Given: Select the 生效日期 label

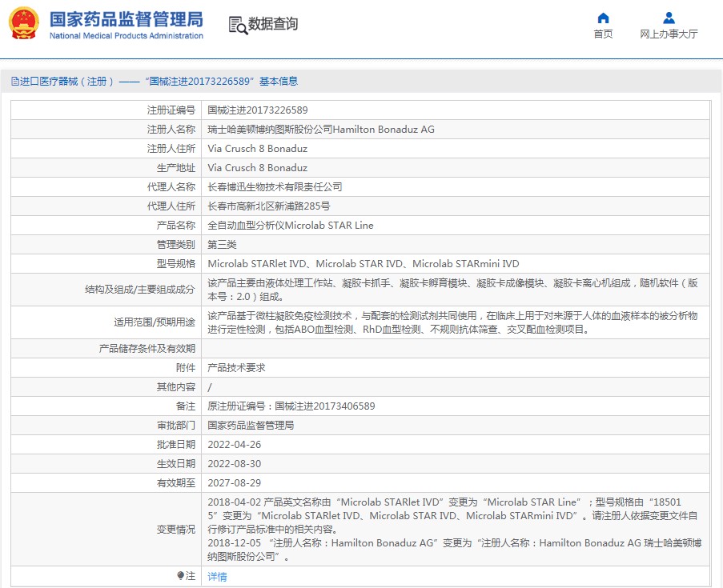Looking at the screenshot, I should click(x=176, y=465).
